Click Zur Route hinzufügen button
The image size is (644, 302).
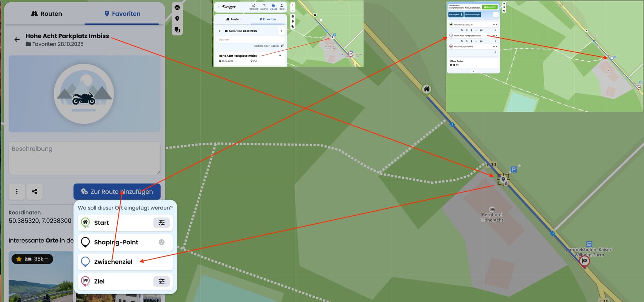point(117,191)
